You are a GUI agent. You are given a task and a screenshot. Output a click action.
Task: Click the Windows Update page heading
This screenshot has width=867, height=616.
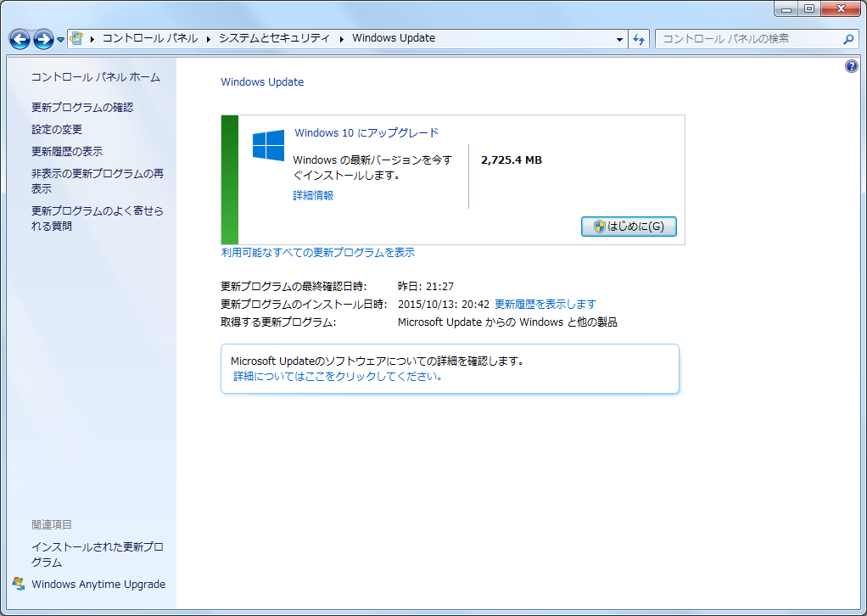[262, 81]
